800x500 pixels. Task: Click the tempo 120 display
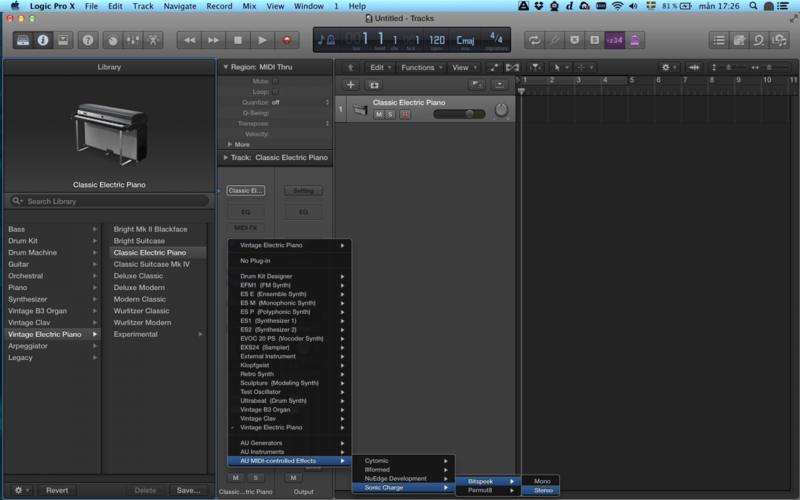click(437, 40)
